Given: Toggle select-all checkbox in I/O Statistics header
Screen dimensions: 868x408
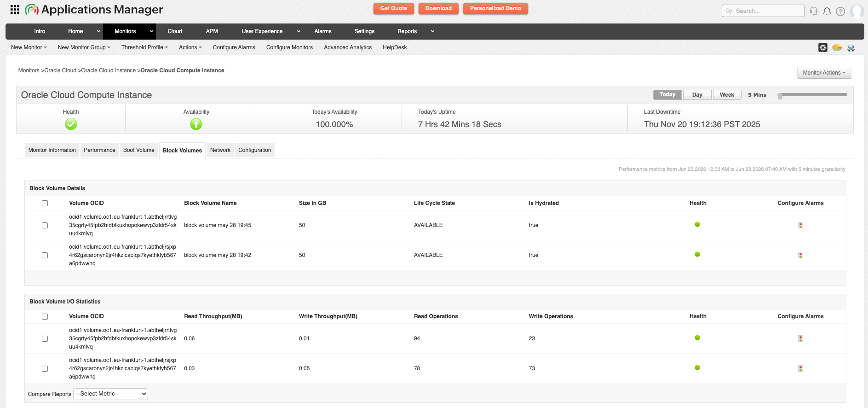Looking at the screenshot, I should click(x=45, y=316).
